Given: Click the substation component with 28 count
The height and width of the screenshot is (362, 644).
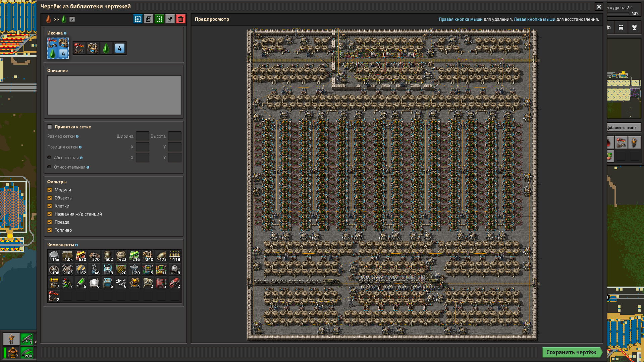Looking at the screenshot, I should click(x=108, y=269).
